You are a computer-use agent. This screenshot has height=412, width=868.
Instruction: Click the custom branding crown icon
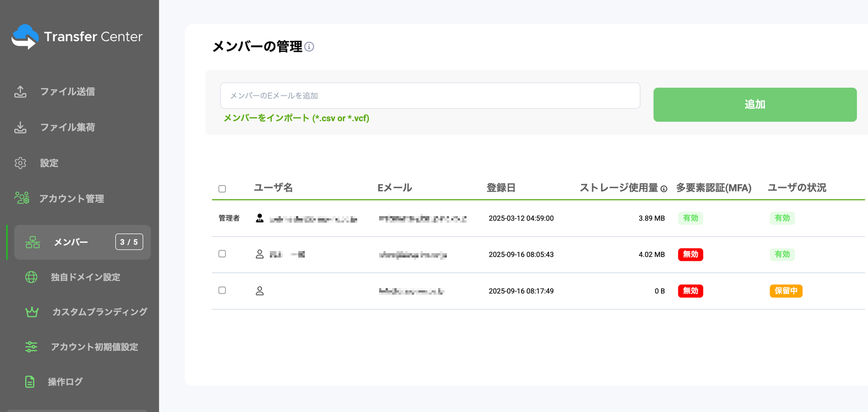pos(32,312)
